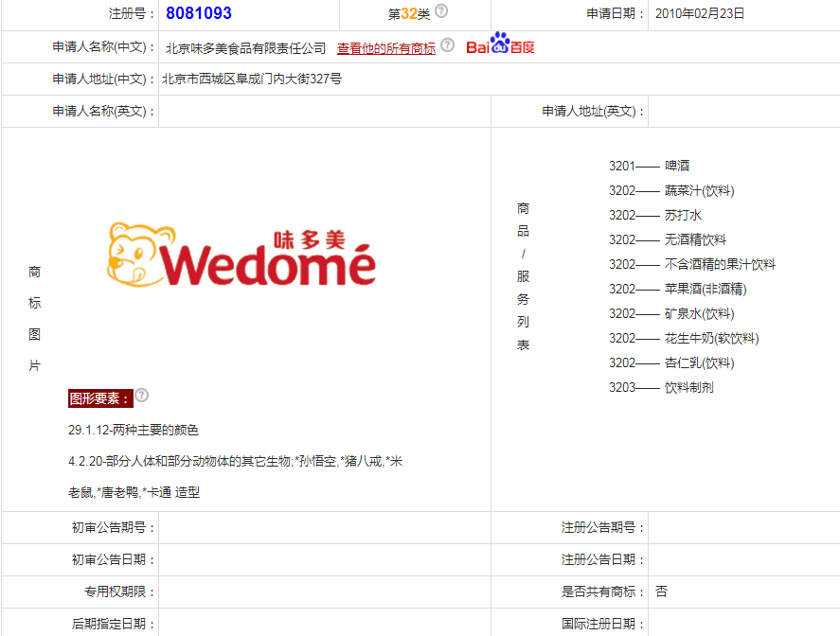Open 查看他的所有商标 link

point(387,44)
